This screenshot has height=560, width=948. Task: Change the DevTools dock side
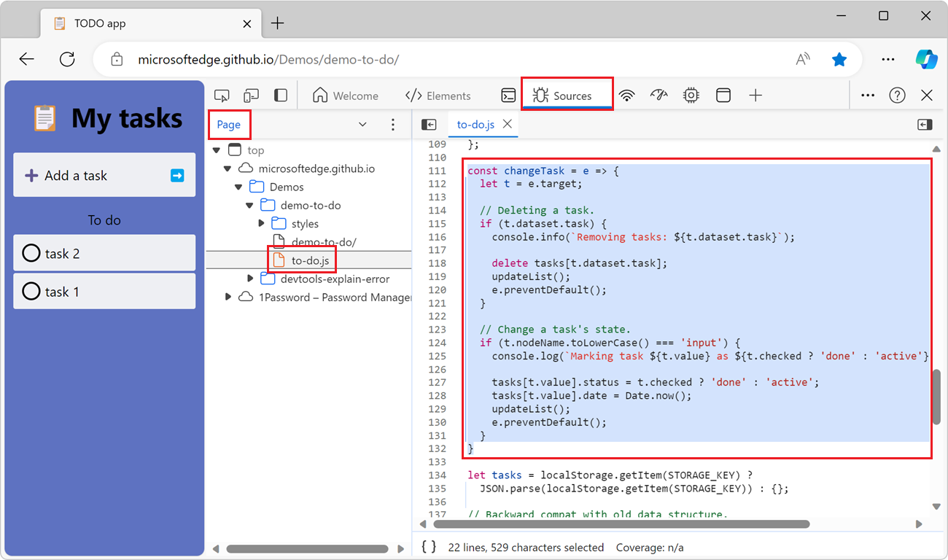click(x=280, y=95)
